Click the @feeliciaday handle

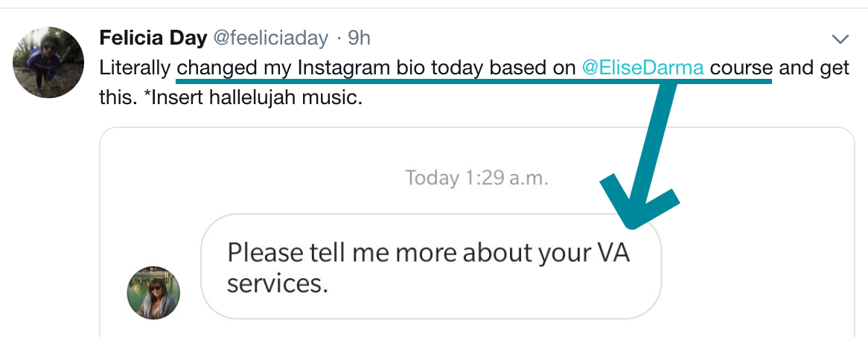point(270,37)
